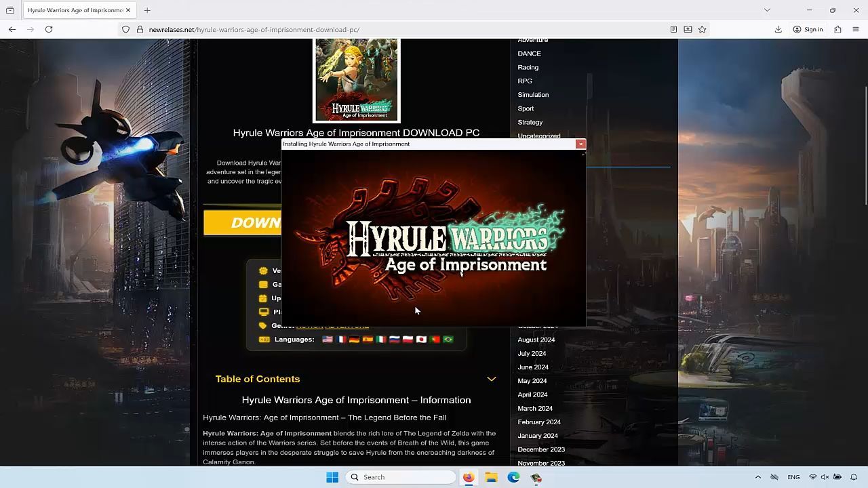Viewport: 868px width, 488px height.
Task: Expand the Table of Contents chevron
Action: click(491, 379)
